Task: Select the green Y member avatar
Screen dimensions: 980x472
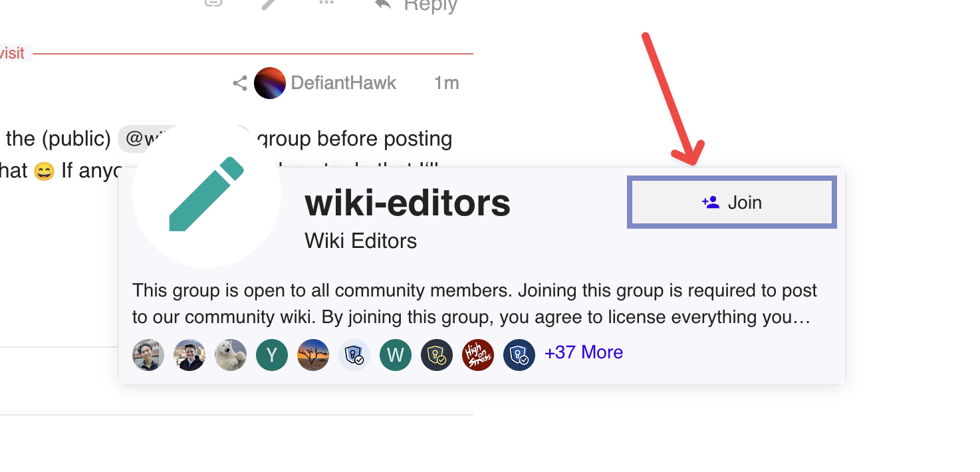Action: coord(272,355)
